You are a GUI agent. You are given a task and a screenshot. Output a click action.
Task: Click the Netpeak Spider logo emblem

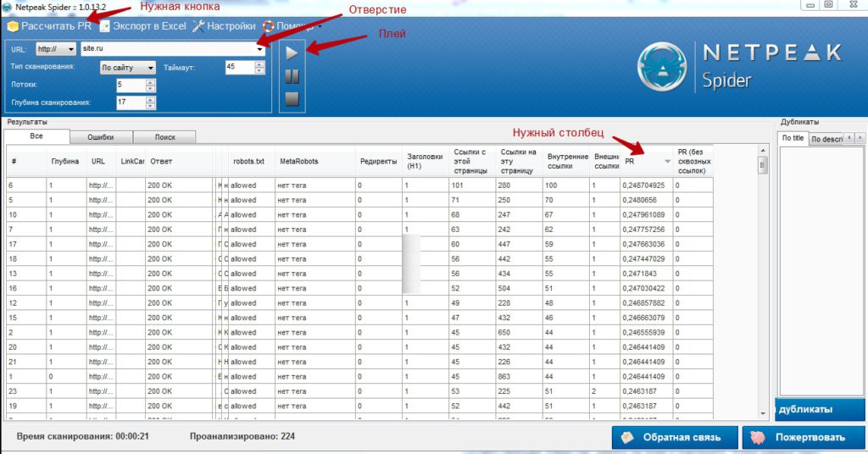pyautogui.click(x=662, y=67)
